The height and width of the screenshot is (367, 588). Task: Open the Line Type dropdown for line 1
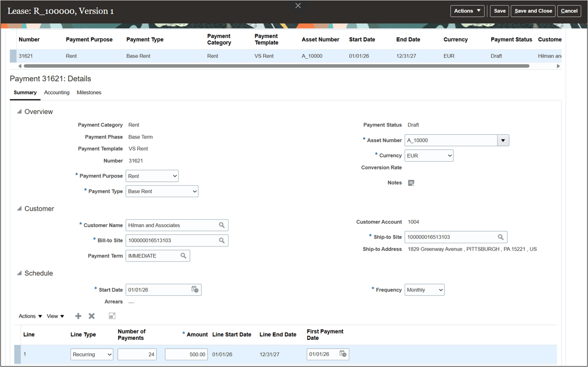(92, 354)
